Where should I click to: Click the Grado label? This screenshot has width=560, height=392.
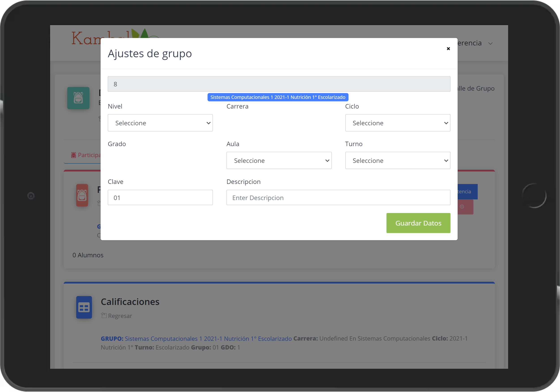[117, 144]
